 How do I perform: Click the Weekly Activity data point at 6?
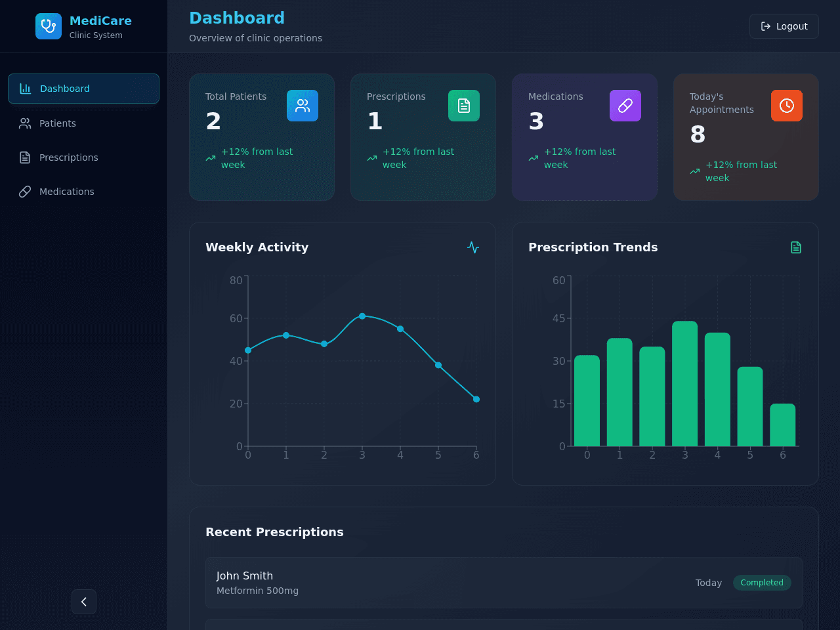pos(476,399)
